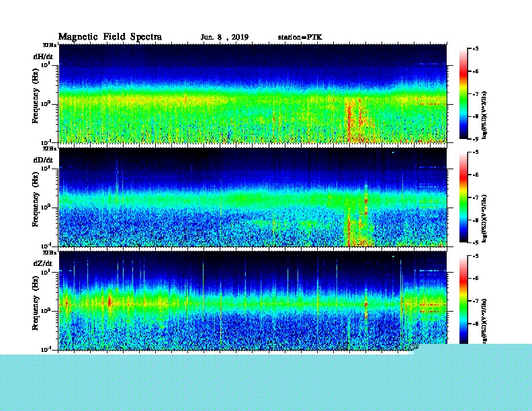This screenshot has height=411, width=532.
Task: Click the color scale bar beside dD/dt panel
Action: click(x=463, y=197)
